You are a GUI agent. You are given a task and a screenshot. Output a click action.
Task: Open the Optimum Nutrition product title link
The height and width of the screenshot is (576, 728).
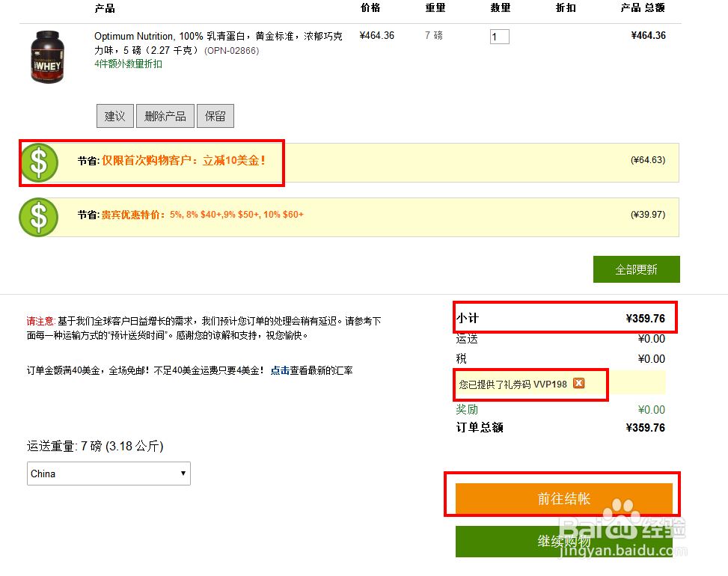point(218,43)
